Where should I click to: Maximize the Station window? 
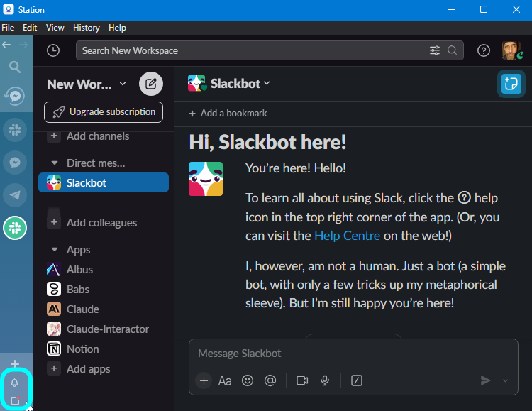[484, 9]
